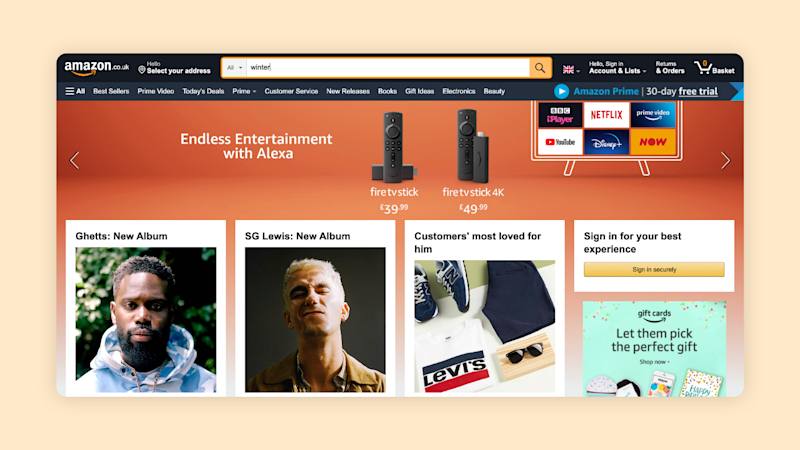Click the YouTube tile in the banner
This screenshot has height=450, width=800.
coord(560,142)
